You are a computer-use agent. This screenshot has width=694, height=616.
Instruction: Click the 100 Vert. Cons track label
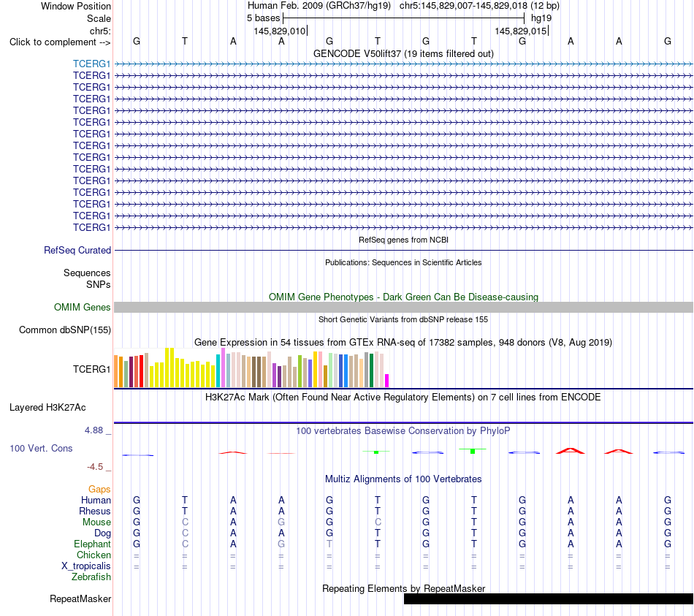(x=41, y=448)
